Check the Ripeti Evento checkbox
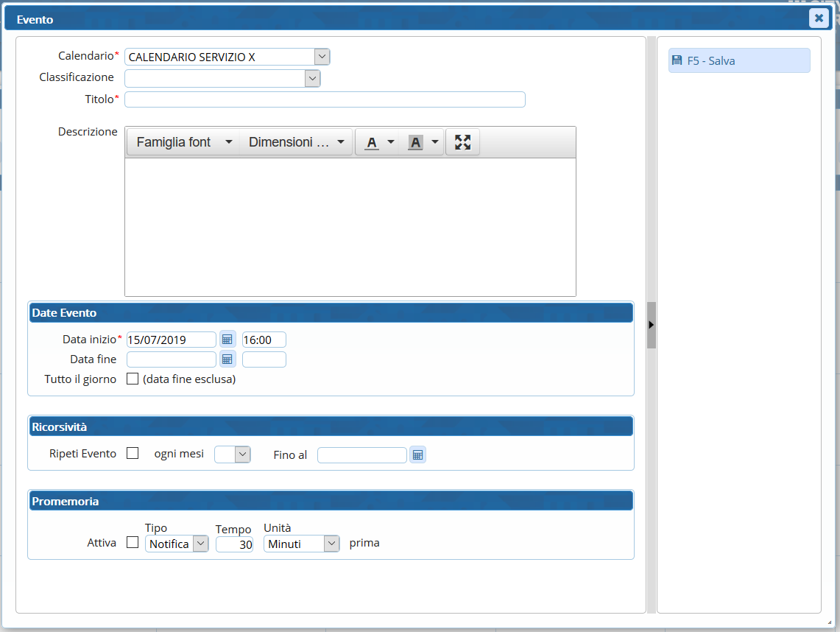Viewport: 840px width, 632px height. pos(133,454)
